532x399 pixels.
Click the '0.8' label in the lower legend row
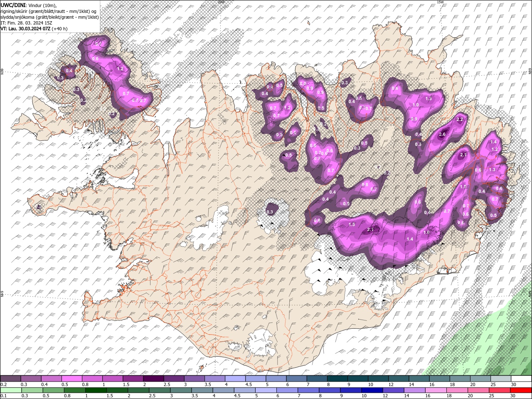pos(68,396)
